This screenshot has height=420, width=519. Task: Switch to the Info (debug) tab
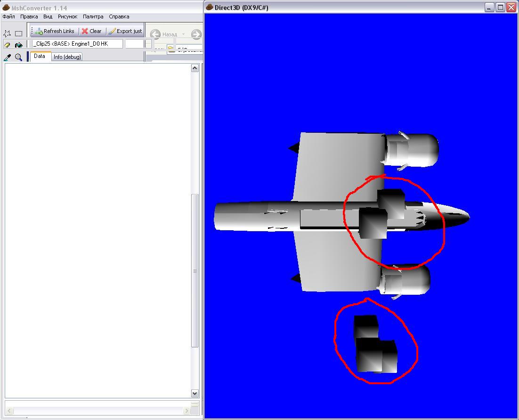click(67, 57)
